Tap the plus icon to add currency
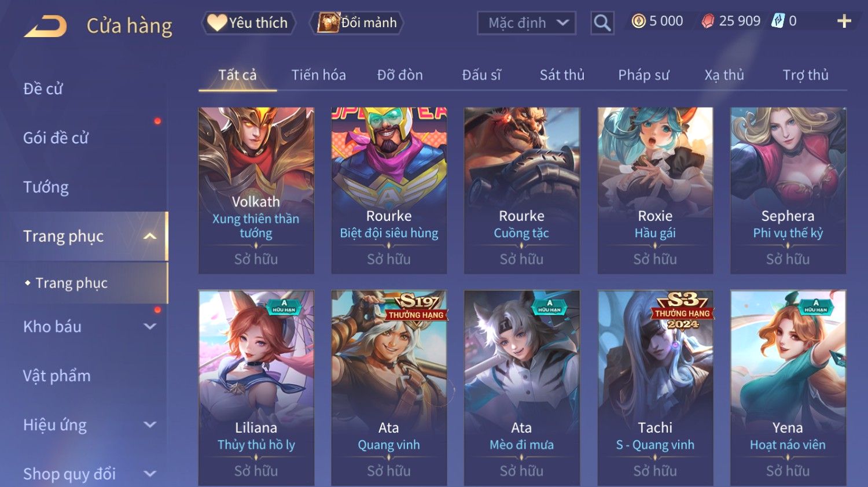The image size is (868, 487). coord(844,21)
